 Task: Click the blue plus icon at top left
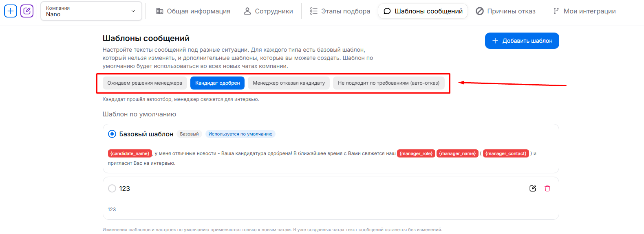pos(11,11)
